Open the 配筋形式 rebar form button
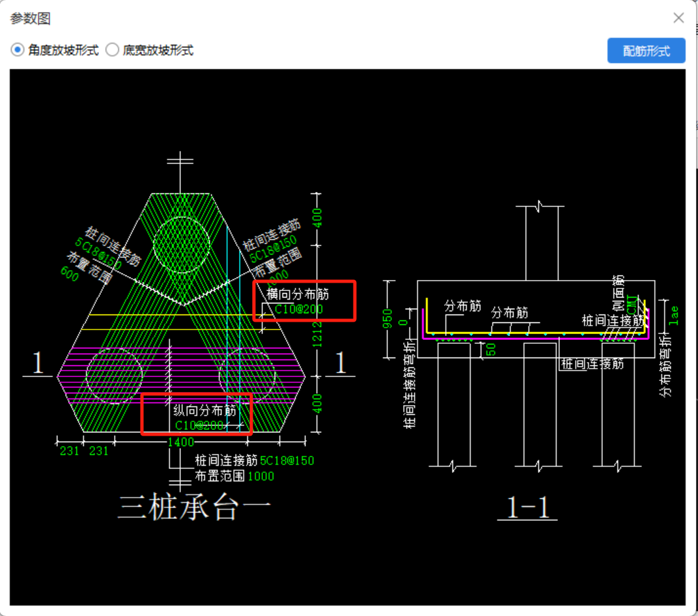The height and width of the screenshot is (616, 698). [x=646, y=51]
